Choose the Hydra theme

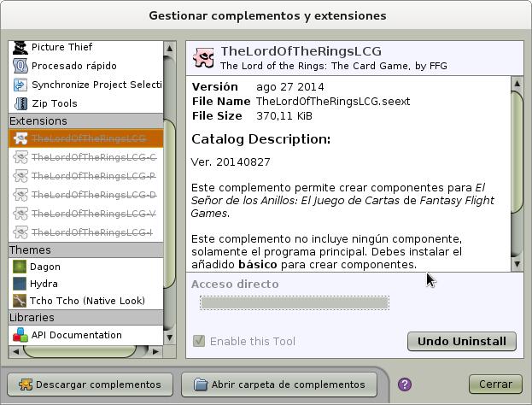[x=86, y=284]
